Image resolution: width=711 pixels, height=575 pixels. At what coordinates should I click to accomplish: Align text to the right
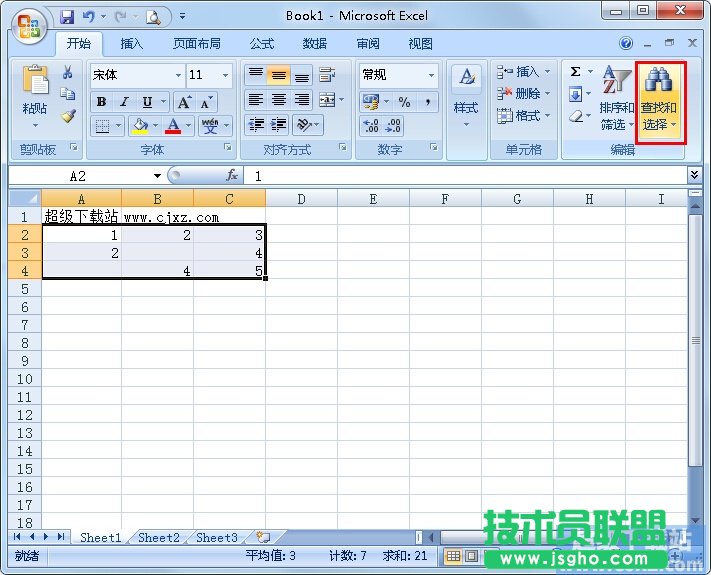[x=302, y=100]
